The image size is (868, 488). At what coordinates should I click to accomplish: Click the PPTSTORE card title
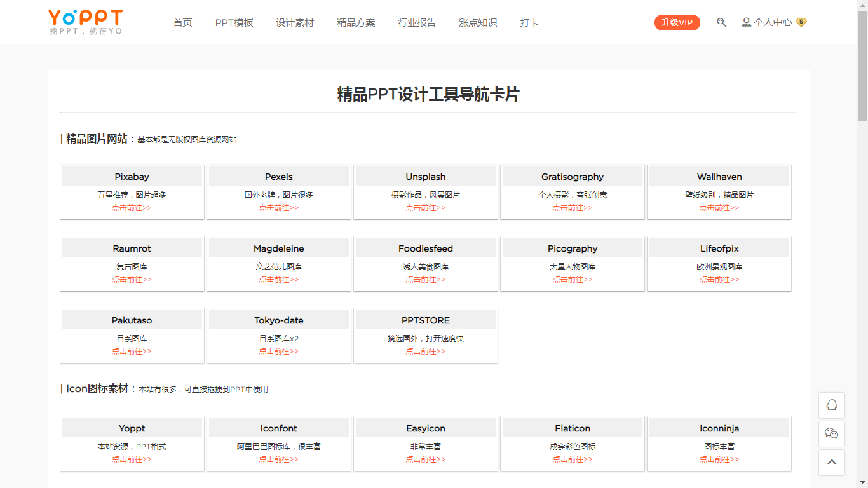coord(426,320)
